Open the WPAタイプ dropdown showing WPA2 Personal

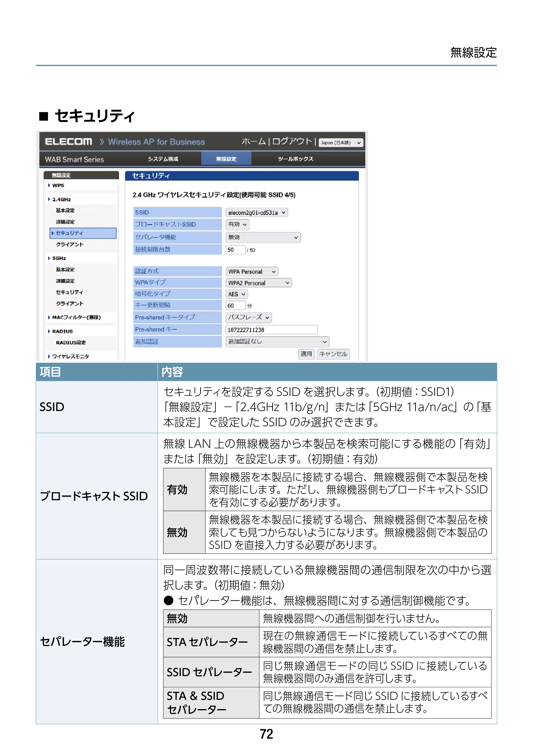[x=259, y=283]
